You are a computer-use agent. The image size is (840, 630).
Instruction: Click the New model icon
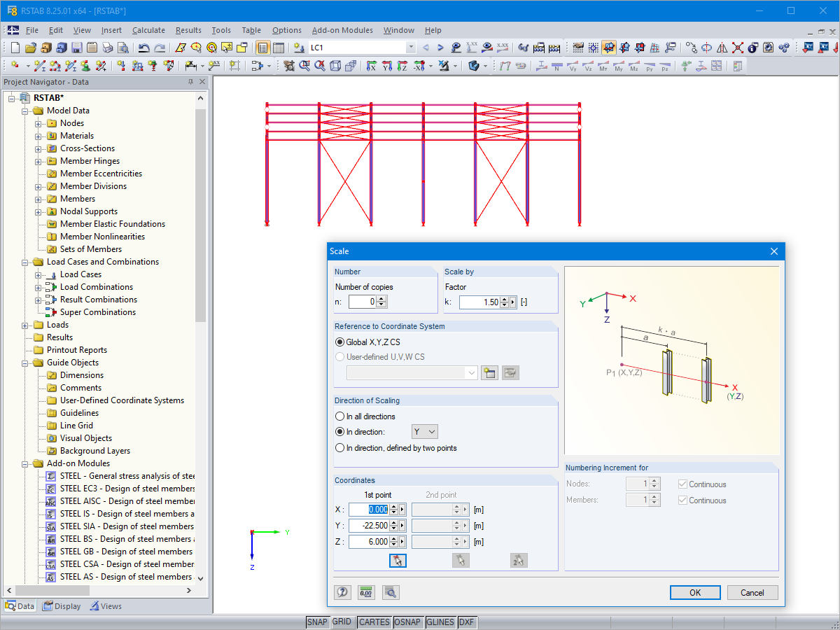pos(15,48)
